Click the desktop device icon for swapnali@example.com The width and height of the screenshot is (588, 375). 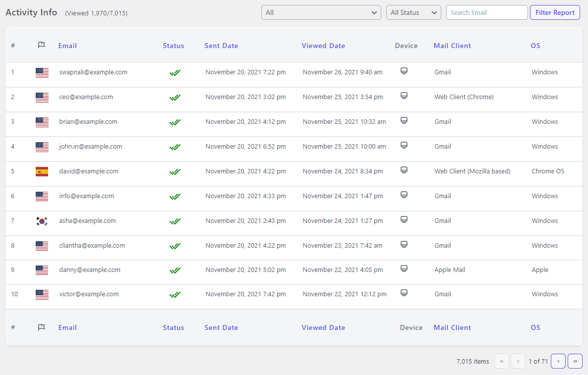coord(404,71)
